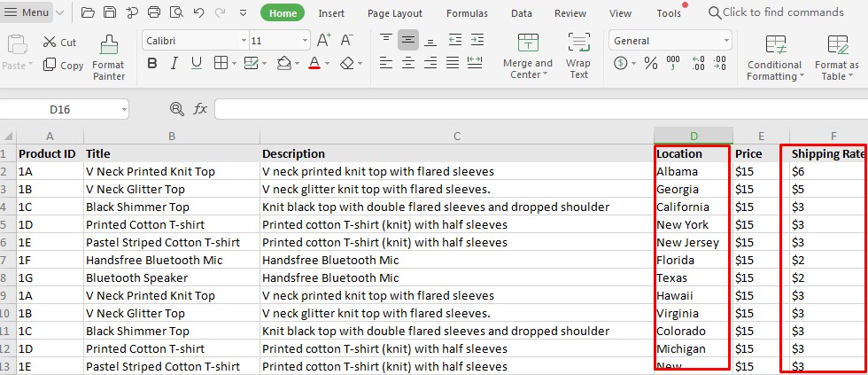
Task: Decrease decimal places
Action: point(719,63)
